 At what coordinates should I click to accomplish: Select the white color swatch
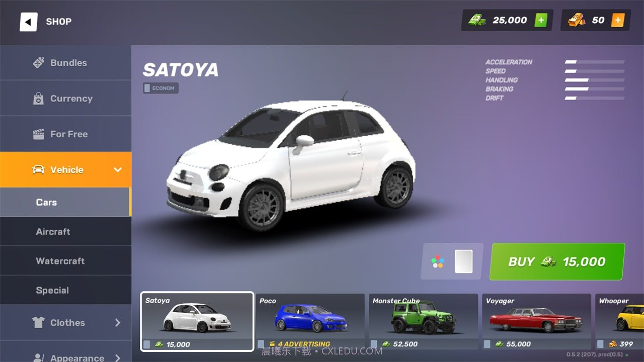463,261
